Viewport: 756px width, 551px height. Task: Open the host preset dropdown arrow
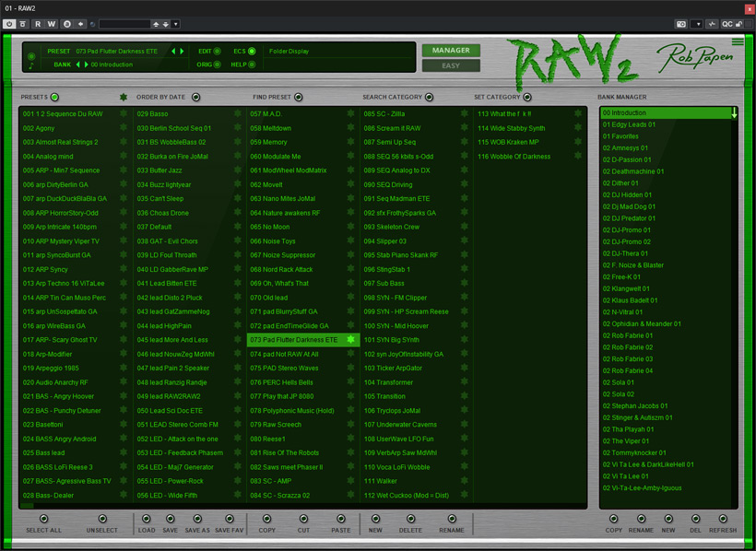click(x=175, y=24)
